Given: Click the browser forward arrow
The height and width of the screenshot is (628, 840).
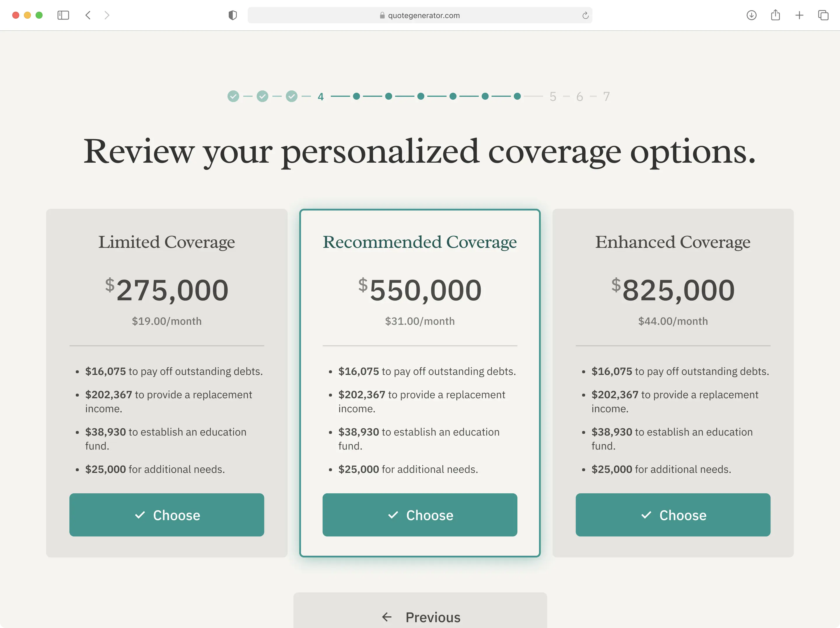Looking at the screenshot, I should pos(107,15).
